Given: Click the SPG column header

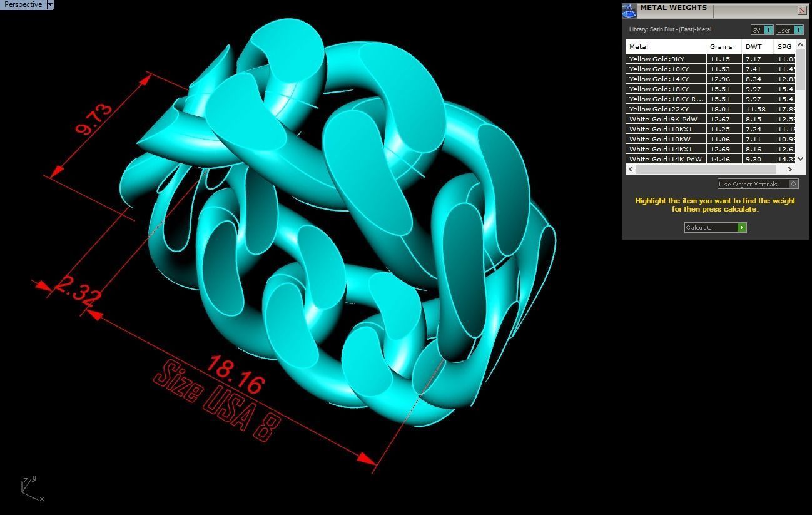Looking at the screenshot, I should [784, 46].
